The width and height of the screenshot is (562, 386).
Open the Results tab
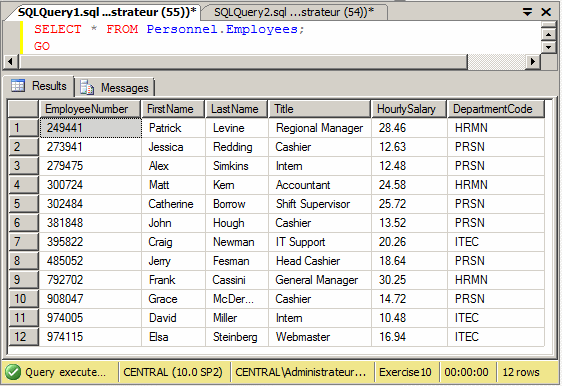(39, 86)
